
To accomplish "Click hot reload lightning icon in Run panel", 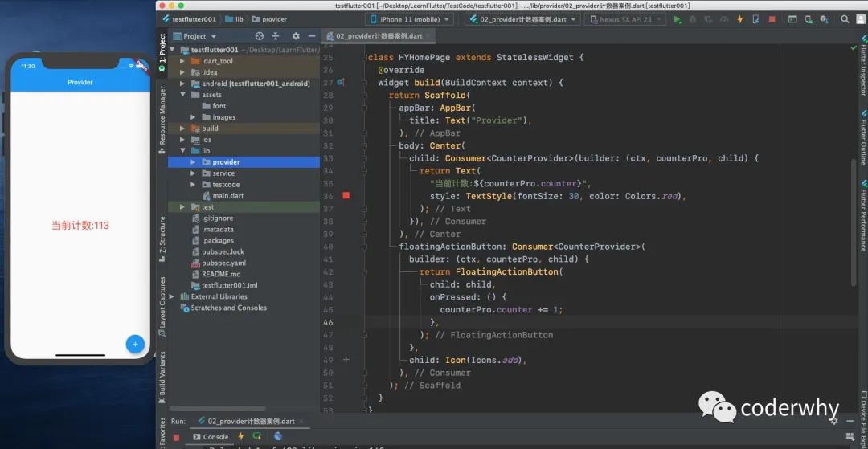I will (x=241, y=436).
